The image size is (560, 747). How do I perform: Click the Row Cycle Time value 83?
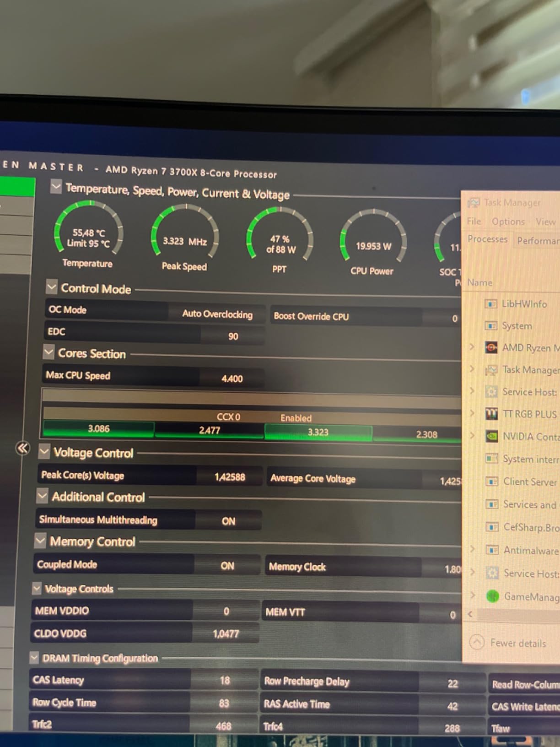click(224, 703)
